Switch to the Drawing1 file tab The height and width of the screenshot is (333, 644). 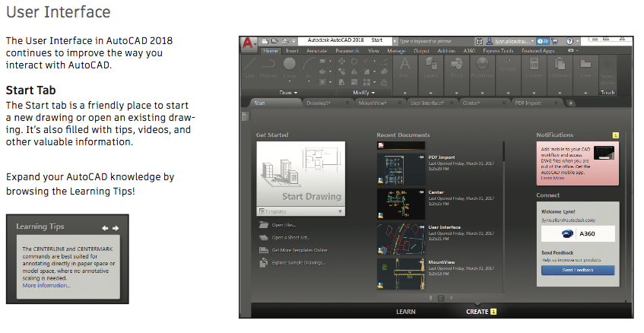(319, 103)
